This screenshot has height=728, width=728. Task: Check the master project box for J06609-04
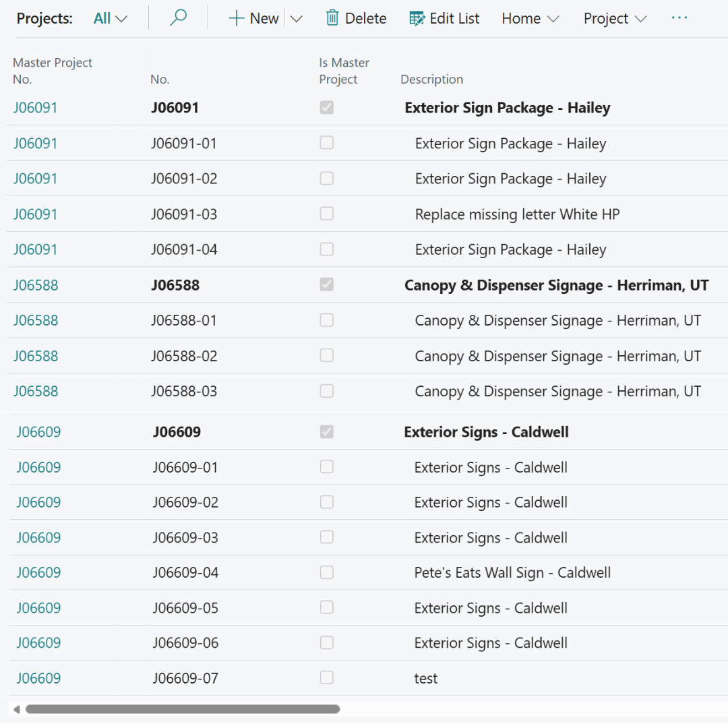coord(327,572)
